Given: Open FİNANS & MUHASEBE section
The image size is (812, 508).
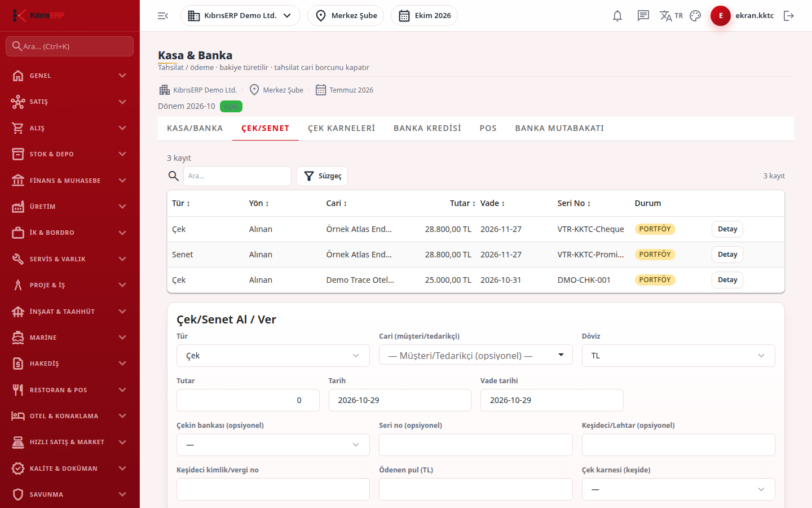Looking at the screenshot, I should [70, 181].
